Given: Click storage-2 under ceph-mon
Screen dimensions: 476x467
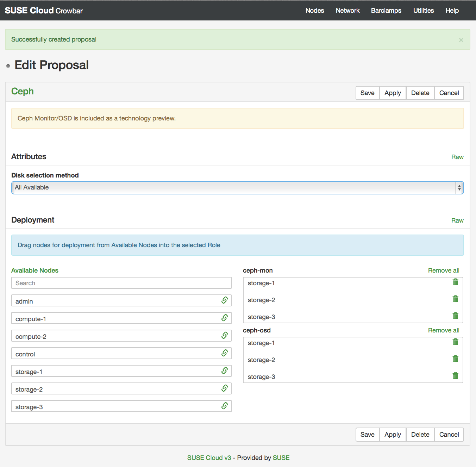Looking at the screenshot, I should [x=261, y=300].
